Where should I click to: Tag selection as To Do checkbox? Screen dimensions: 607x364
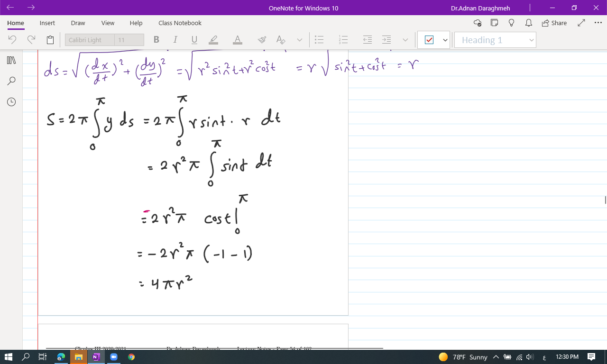429,40
